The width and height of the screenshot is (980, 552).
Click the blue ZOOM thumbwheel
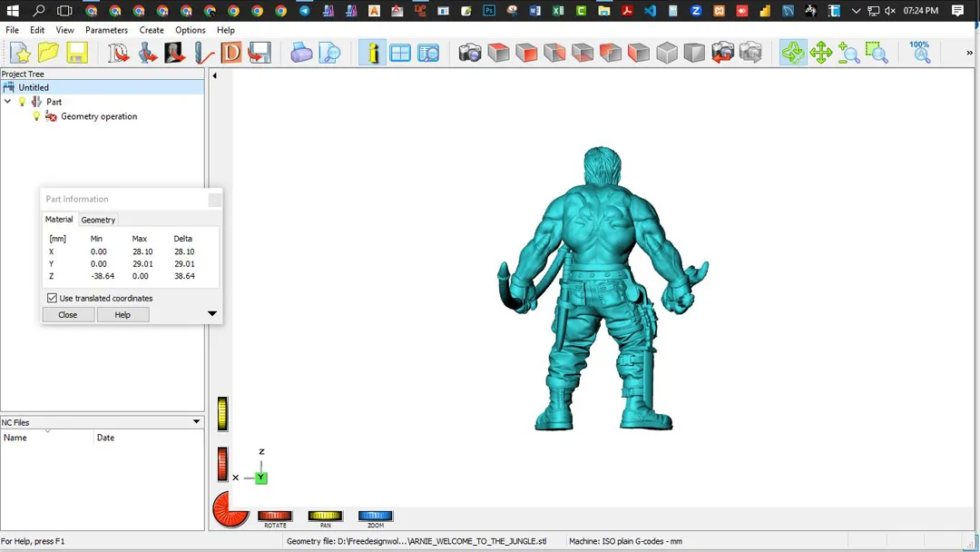(x=375, y=516)
